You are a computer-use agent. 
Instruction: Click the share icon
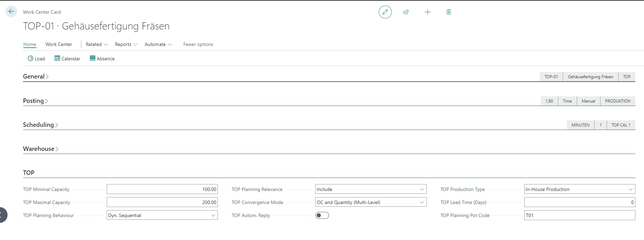click(x=406, y=12)
